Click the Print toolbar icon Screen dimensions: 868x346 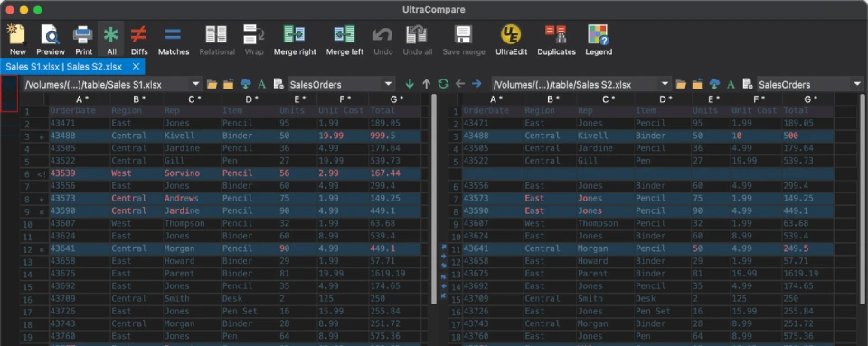[x=83, y=39]
